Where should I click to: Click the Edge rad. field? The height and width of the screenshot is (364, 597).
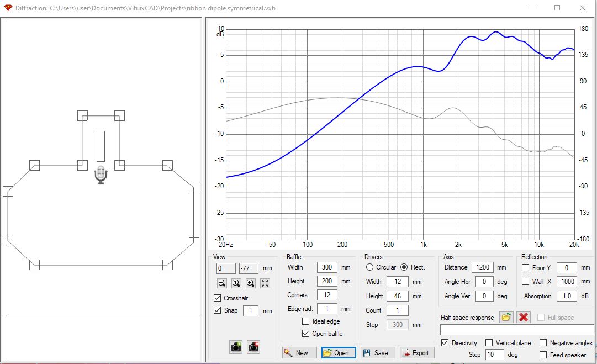(327, 309)
